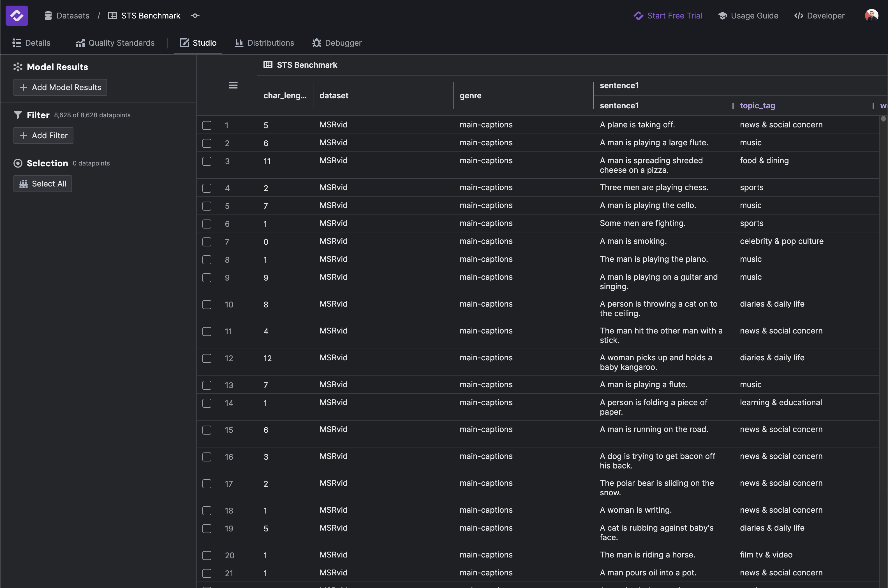
Task: Check the checkbox for row 1
Action: [207, 125]
